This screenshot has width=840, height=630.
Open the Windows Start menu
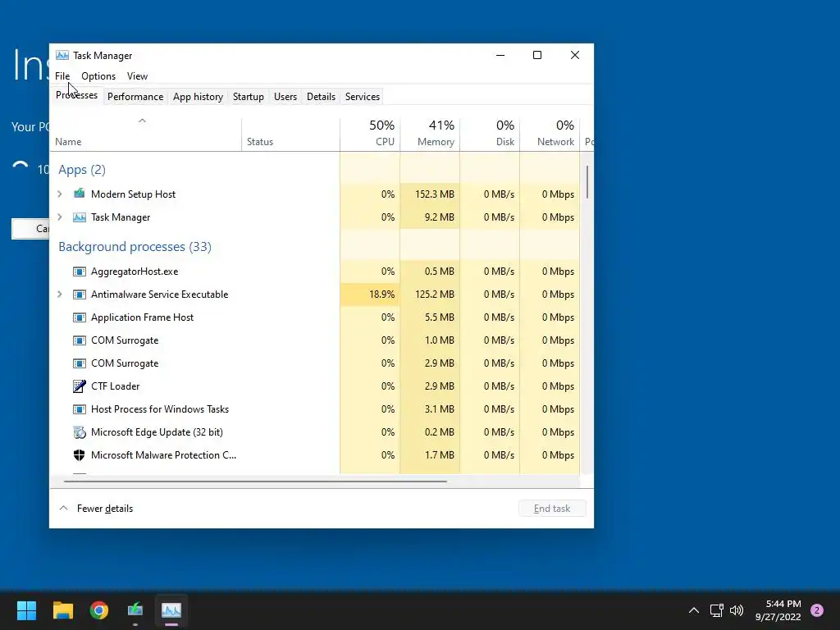pos(26,610)
